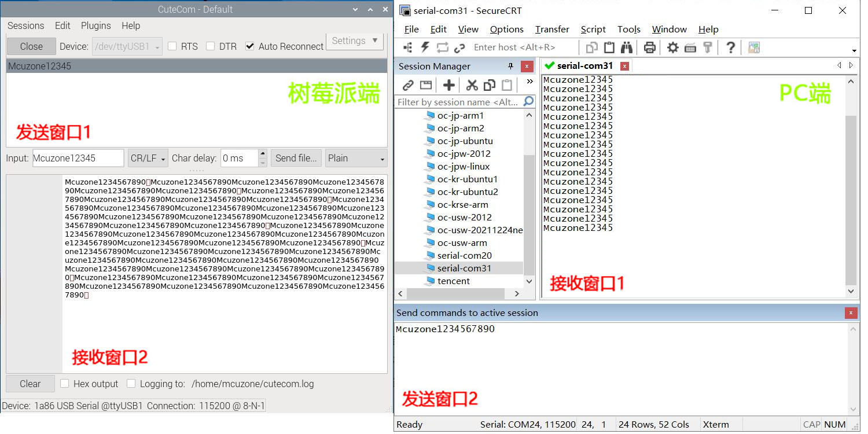The height and width of the screenshot is (434, 868).
Task: Increase Char delay with up stepper
Action: [x=263, y=154]
